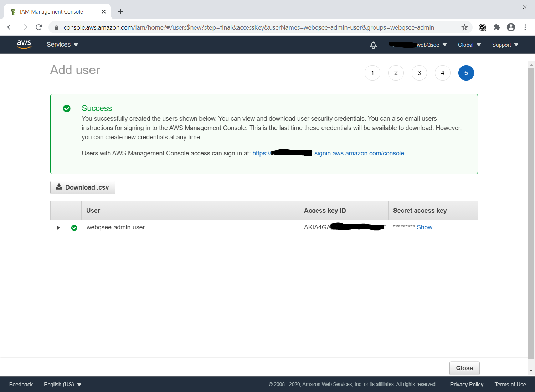
Task: Download the credentials .csv file
Action: point(83,187)
